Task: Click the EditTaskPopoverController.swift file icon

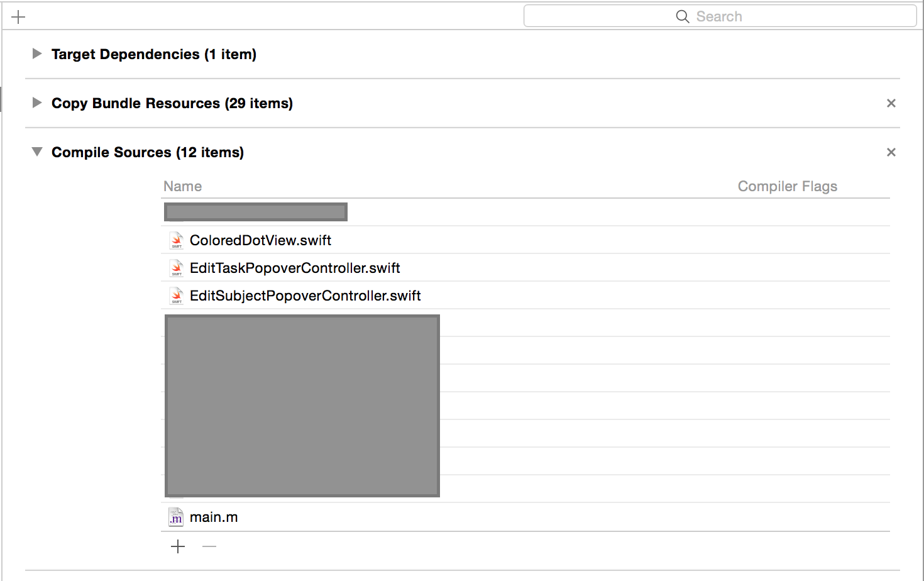Action: (177, 268)
